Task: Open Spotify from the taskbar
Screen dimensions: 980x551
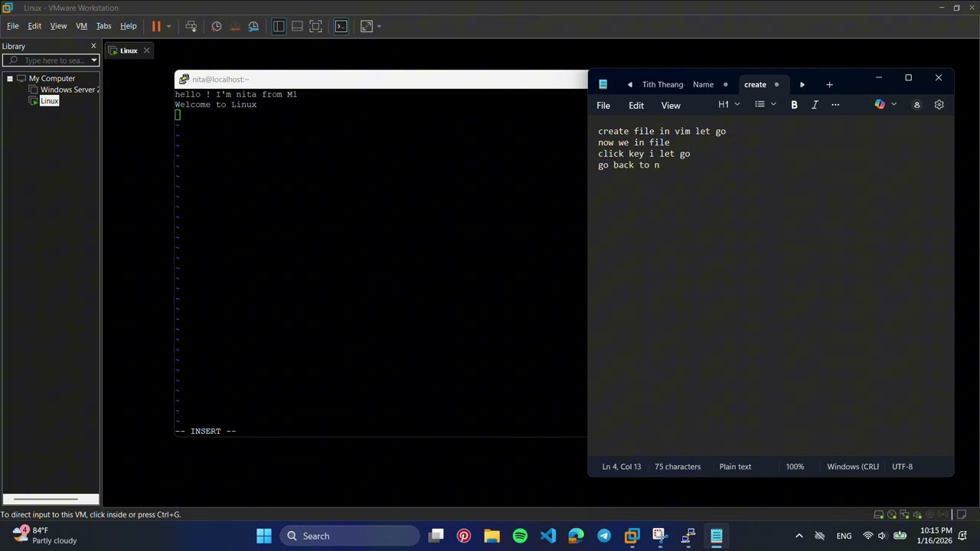Action: tap(520, 536)
